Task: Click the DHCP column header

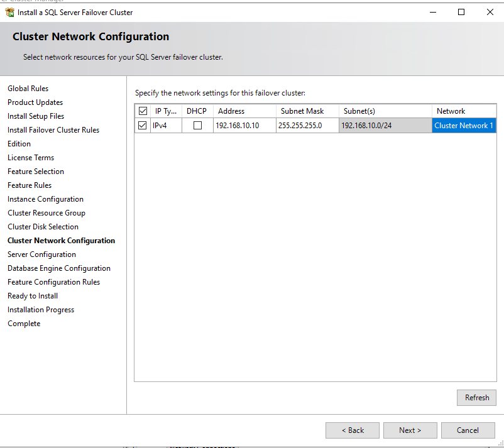Action: (x=197, y=111)
